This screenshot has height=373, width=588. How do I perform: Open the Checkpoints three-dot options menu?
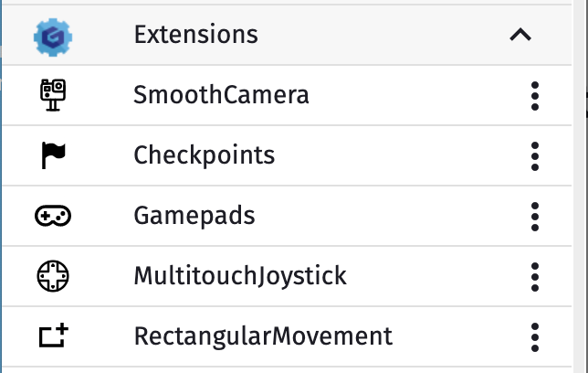tap(535, 155)
